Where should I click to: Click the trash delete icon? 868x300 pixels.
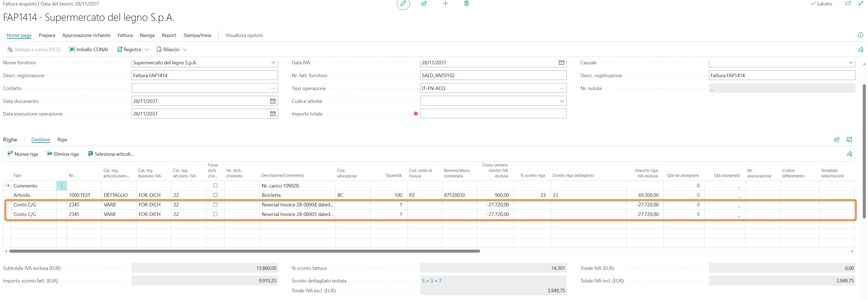[x=466, y=3]
